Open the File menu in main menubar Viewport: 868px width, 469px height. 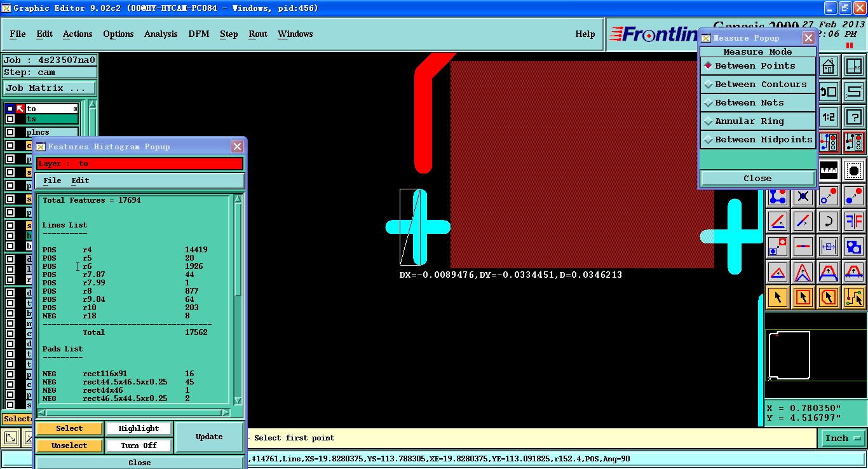[x=18, y=34]
